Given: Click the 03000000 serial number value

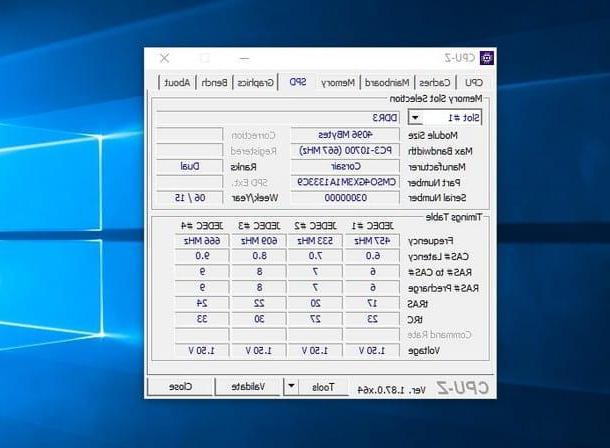Looking at the screenshot, I should tap(345, 198).
